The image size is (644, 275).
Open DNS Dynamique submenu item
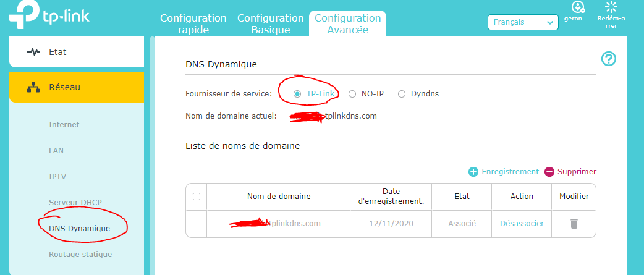tap(79, 228)
